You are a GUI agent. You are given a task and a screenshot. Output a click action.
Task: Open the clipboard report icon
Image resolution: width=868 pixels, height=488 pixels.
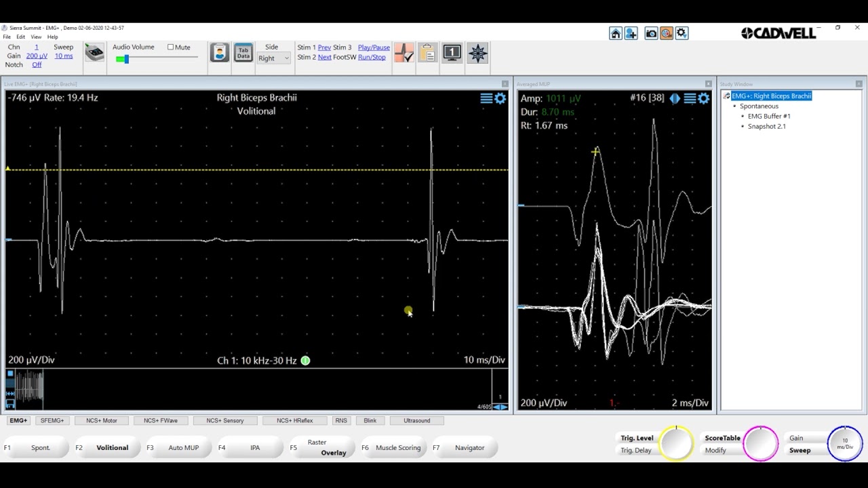point(427,53)
